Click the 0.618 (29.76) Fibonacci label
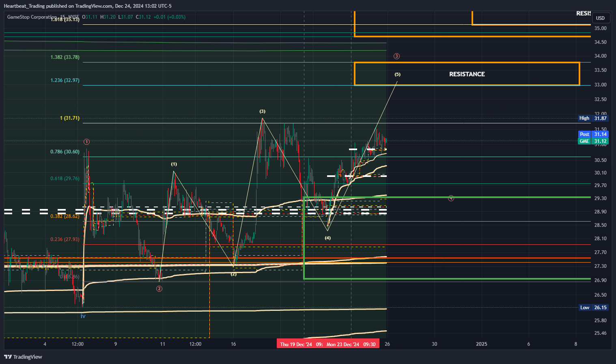This screenshot has height=364, width=616. (x=65, y=179)
